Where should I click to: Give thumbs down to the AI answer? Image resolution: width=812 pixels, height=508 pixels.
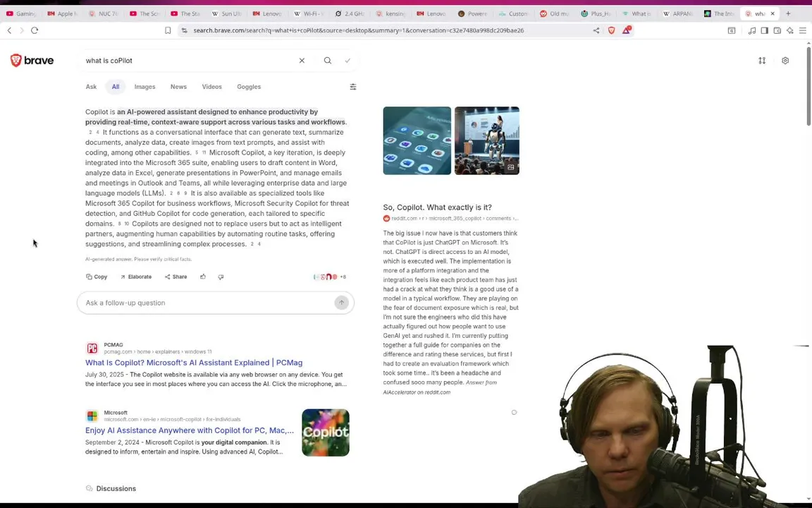[x=221, y=277]
